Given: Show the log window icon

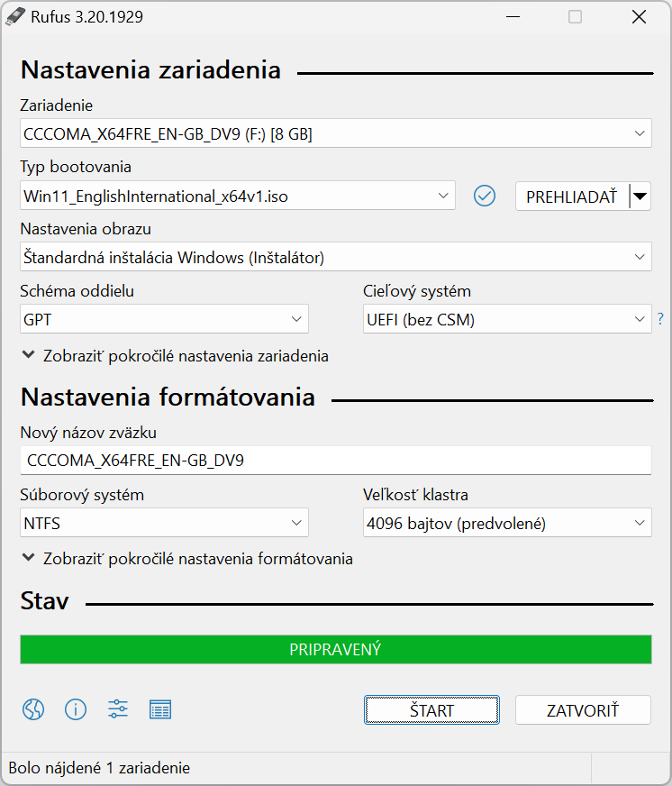Looking at the screenshot, I should click(x=160, y=709).
